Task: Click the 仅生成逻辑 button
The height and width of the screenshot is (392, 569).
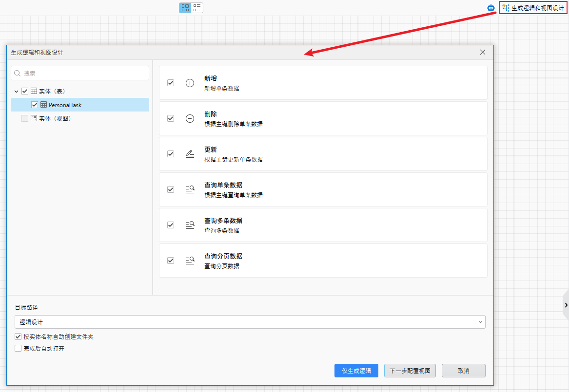Action: pos(356,371)
